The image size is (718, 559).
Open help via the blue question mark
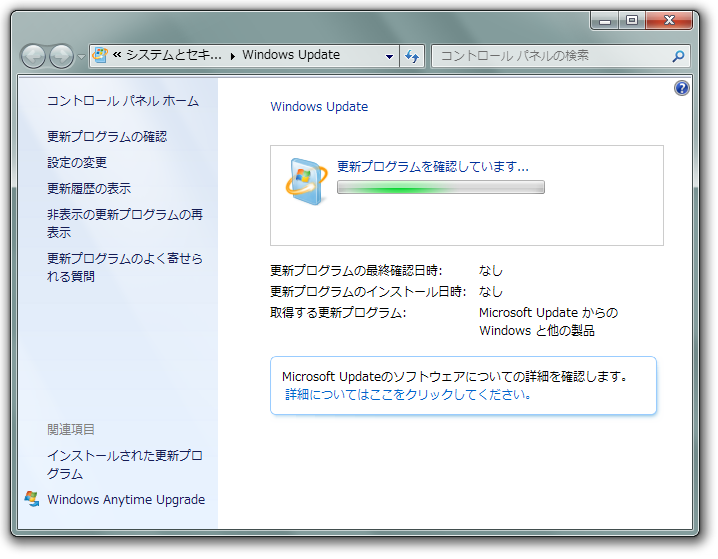coord(681,88)
